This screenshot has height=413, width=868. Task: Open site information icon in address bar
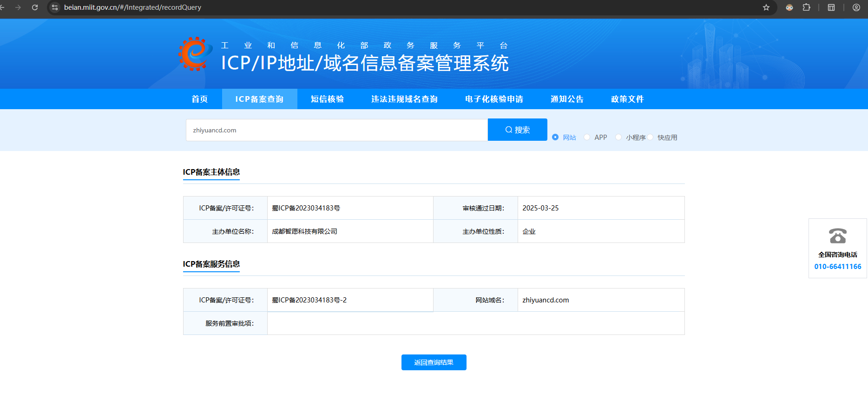[55, 7]
